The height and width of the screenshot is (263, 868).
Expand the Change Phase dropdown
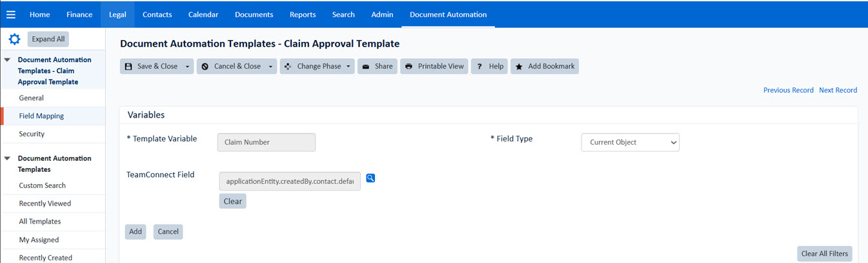point(348,67)
